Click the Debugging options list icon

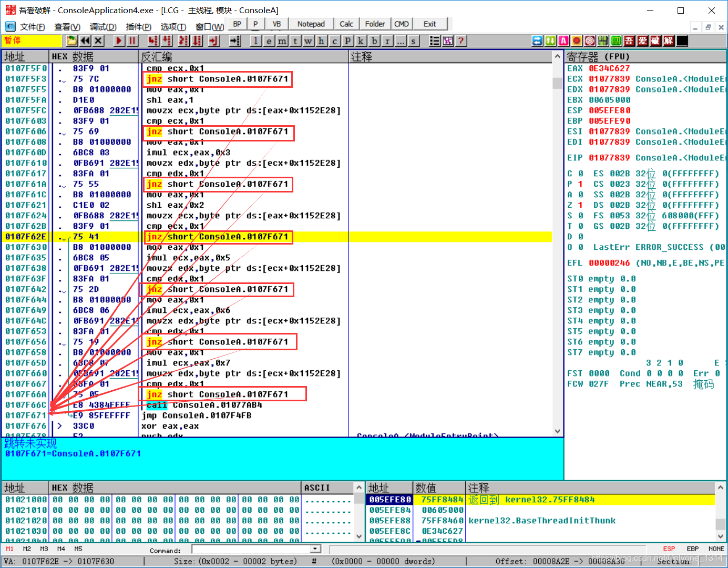pos(435,40)
